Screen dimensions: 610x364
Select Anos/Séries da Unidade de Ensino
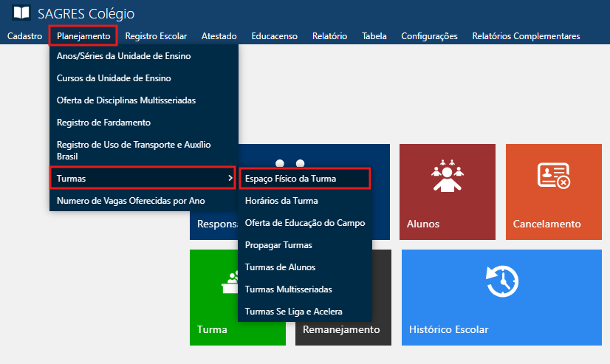pos(123,56)
